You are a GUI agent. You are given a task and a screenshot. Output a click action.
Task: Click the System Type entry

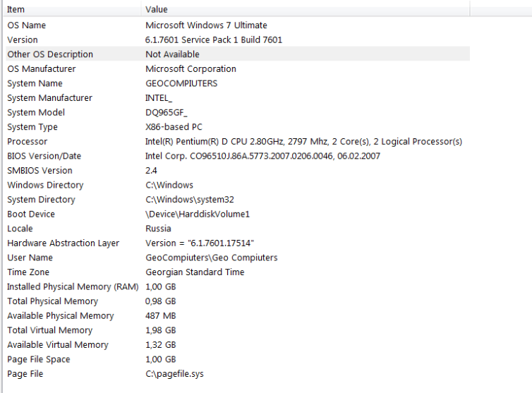click(x=32, y=127)
